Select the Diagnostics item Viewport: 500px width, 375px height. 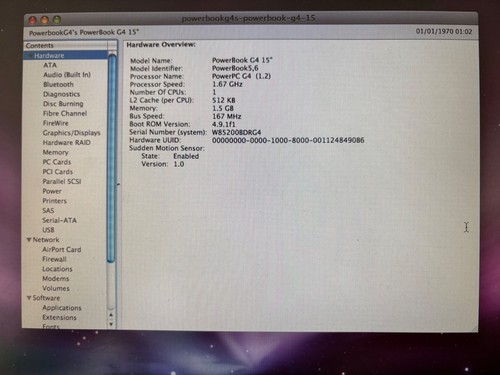point(61,94)
